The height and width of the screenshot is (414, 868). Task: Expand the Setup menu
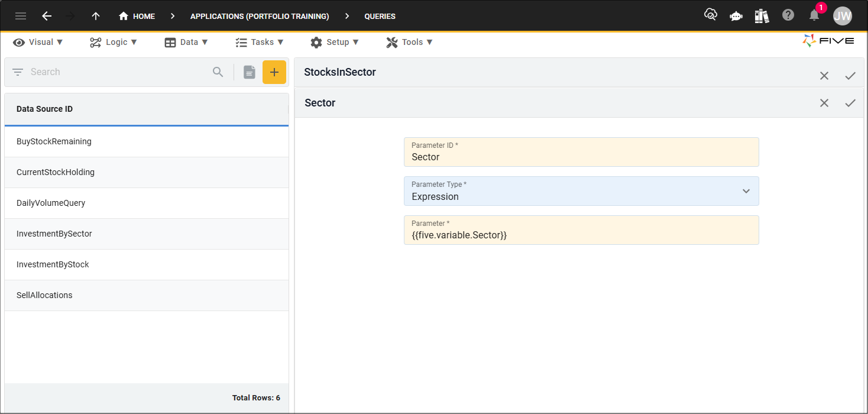[x=335, y=42]
